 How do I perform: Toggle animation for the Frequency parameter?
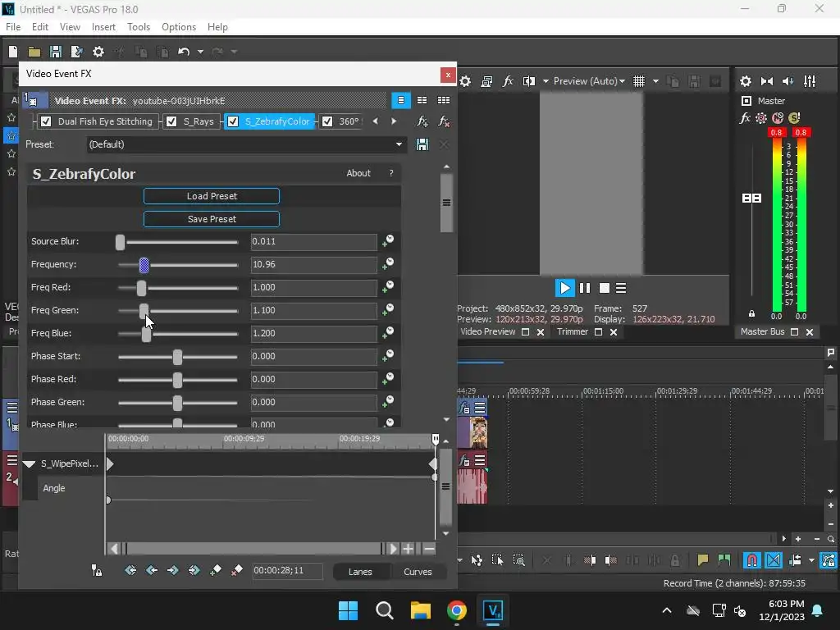click(x=388, y=265)
